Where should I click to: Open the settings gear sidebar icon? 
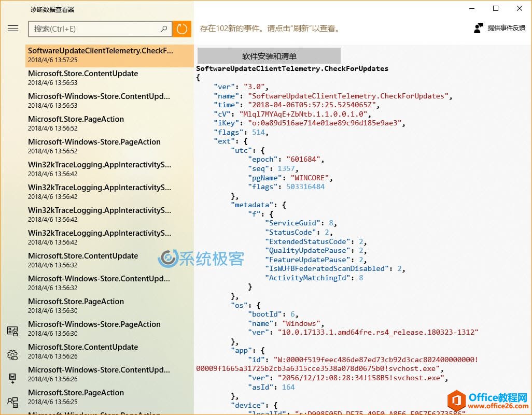[12, 355]
